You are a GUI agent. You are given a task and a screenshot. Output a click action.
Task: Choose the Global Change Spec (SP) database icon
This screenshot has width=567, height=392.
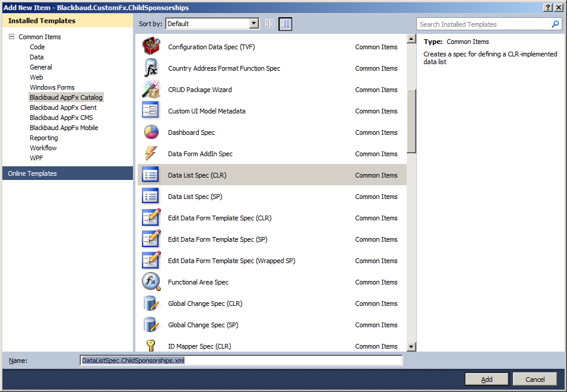[x=151, y=324]
